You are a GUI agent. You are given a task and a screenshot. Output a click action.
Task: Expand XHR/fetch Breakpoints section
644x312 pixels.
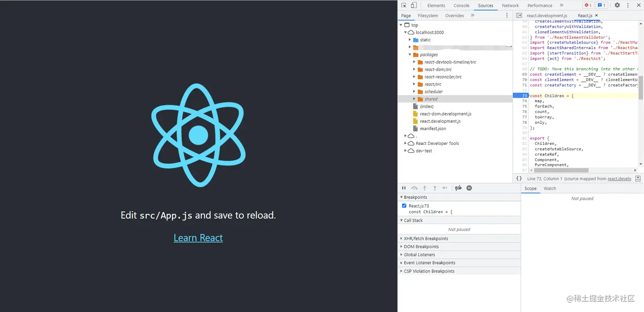click(x=459, y=239)
